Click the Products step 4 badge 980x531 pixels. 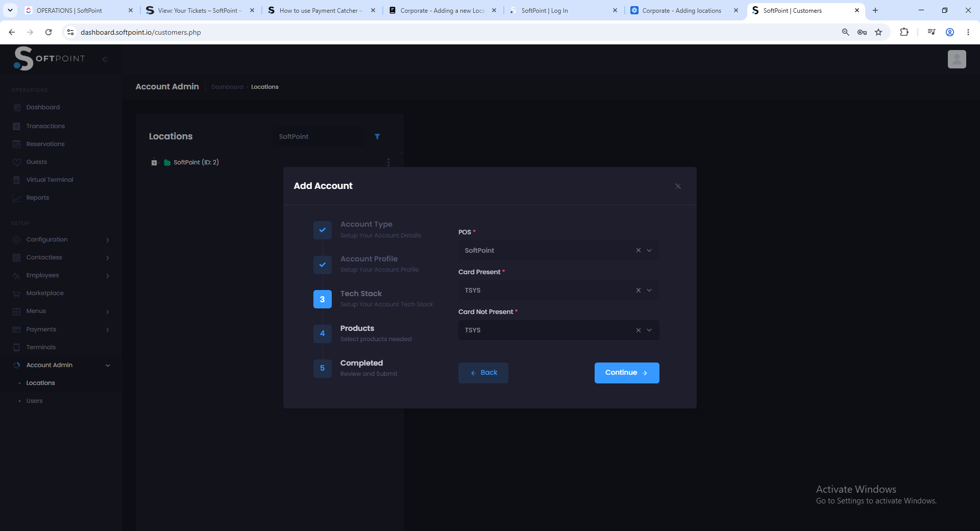point(323,333)
